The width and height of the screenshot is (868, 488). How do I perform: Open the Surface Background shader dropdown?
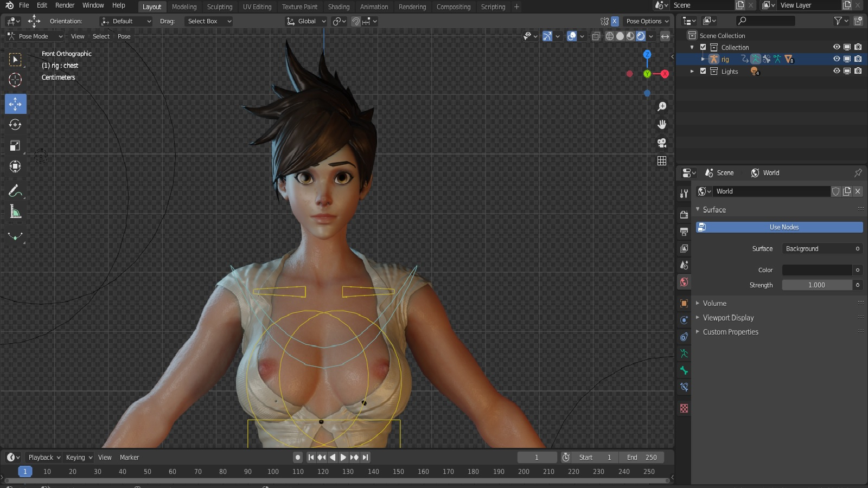(818, 248)
